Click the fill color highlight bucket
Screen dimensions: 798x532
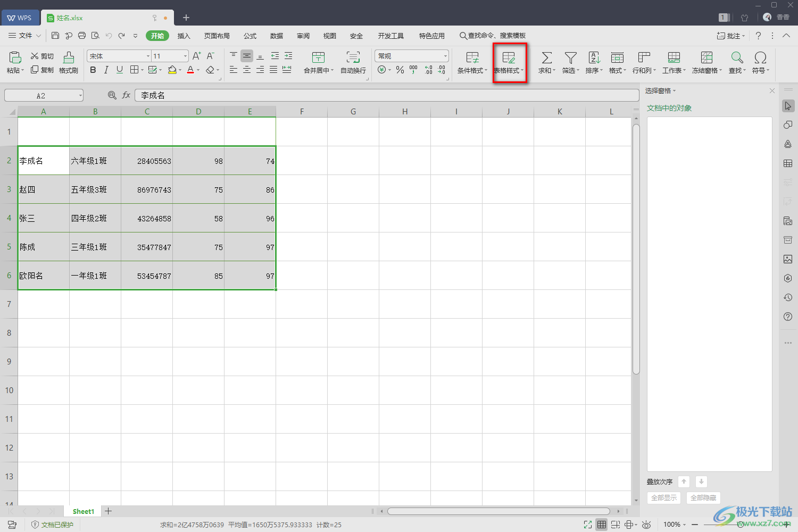tap(172, 70)
